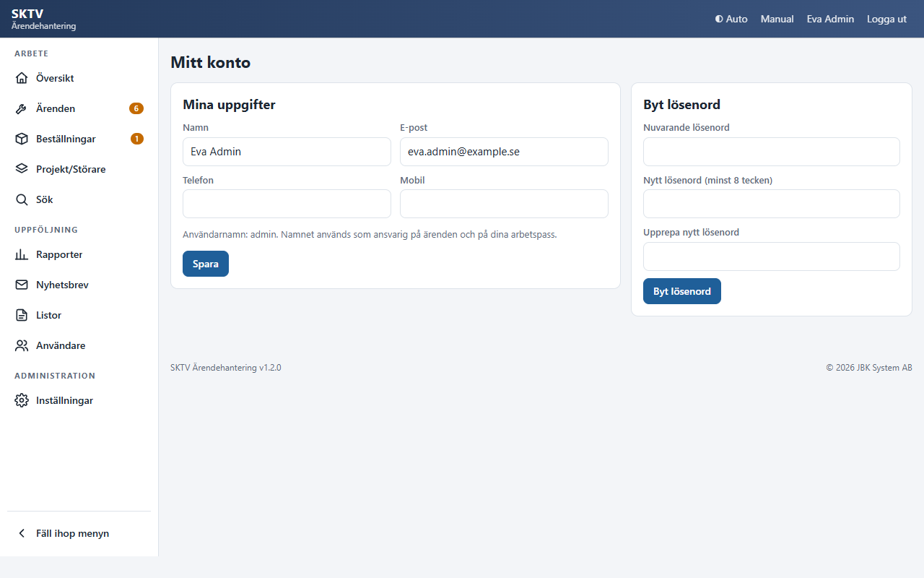Screen dimensions: 924x578
Task: Click the Nyhetsbrev envelope icon
Action: click(x=22, y=285)
